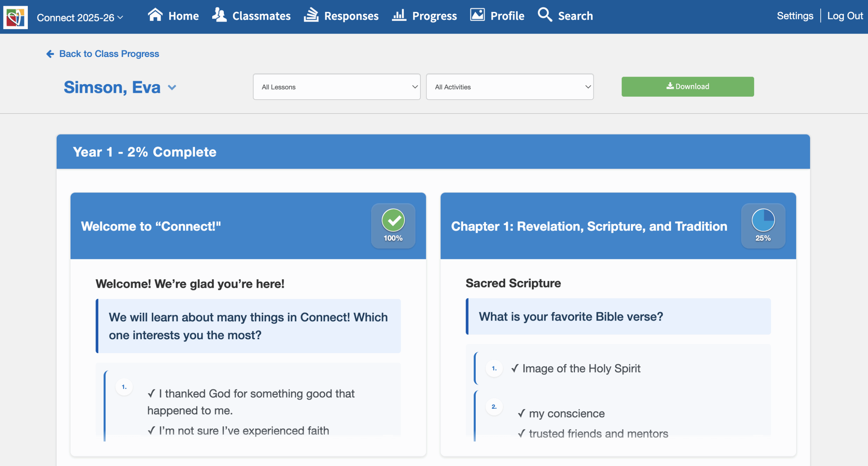Click the Connect app logo icon

pyautogui.click(x=15, y=17)
